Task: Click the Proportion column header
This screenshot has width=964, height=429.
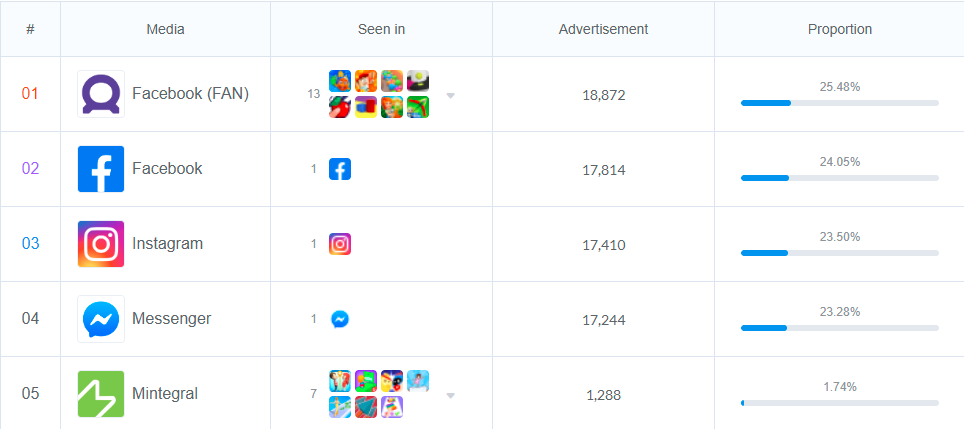Action: pyautogui.click(x=839, y=29)
